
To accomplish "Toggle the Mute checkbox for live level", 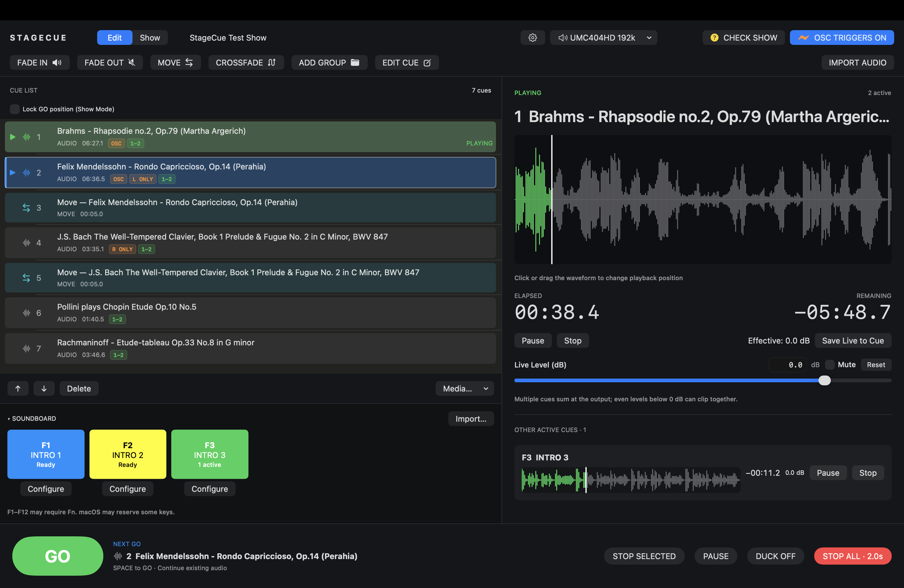I will tap(830, 365).
